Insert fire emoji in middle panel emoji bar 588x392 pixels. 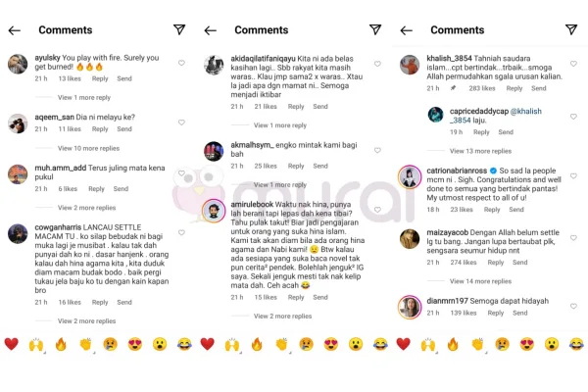coord(257,344)
